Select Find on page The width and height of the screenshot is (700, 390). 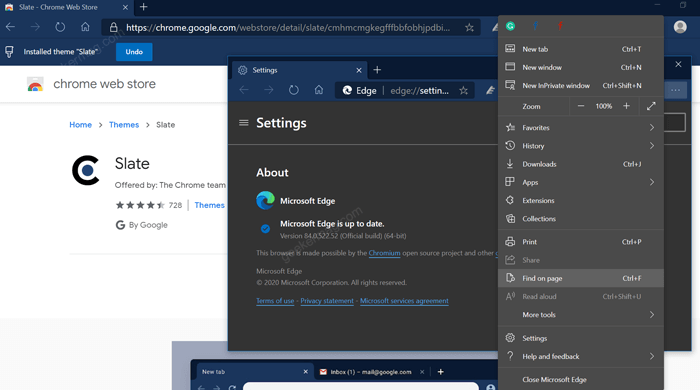click(x=580, y=278)
